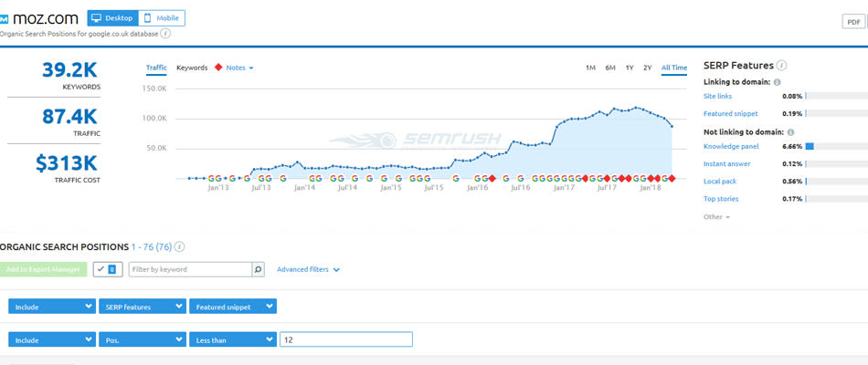Open Include dropdown in Pos. row
The width and height of the screenshot is (868, 365).
pos(52,339)
